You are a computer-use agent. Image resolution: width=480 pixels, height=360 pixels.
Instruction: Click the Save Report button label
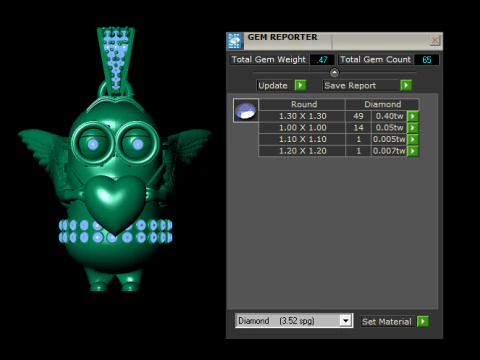[x=350, y=86]
